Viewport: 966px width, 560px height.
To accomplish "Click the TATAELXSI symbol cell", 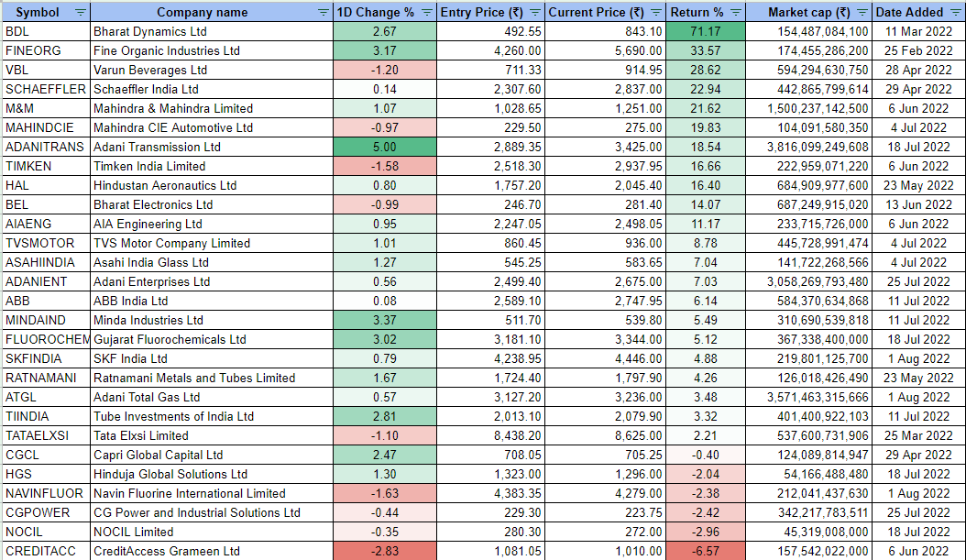I will [46, 435].
